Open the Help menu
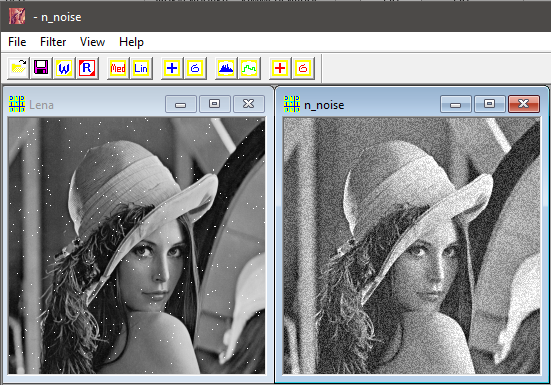The image size is (551, 385). 131,42
